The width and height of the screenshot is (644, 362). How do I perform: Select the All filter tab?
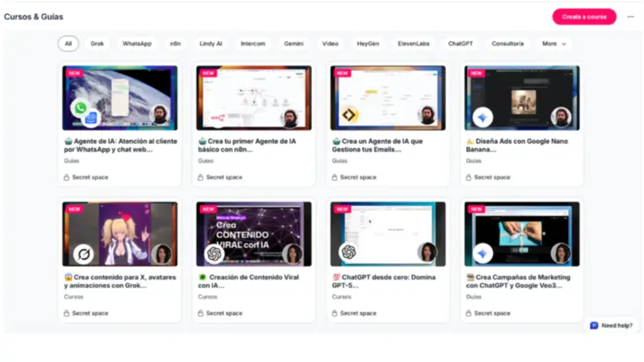point(68,44)
